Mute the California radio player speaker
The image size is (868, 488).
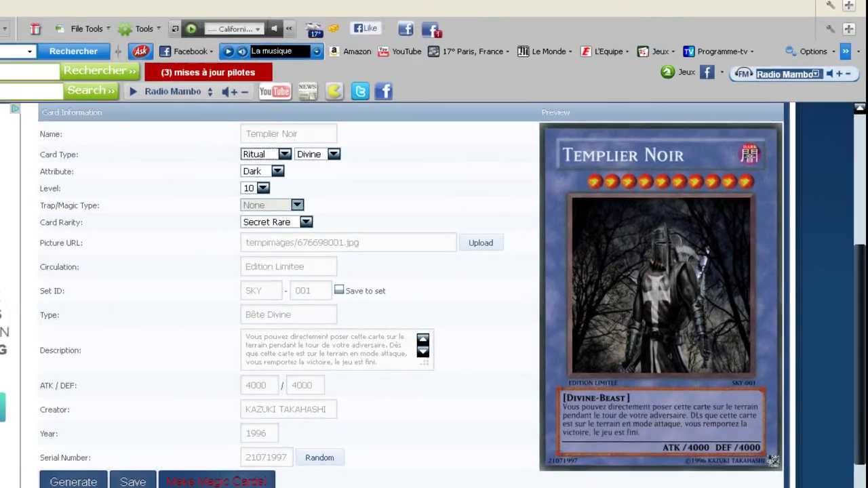(x=274, y=28)
